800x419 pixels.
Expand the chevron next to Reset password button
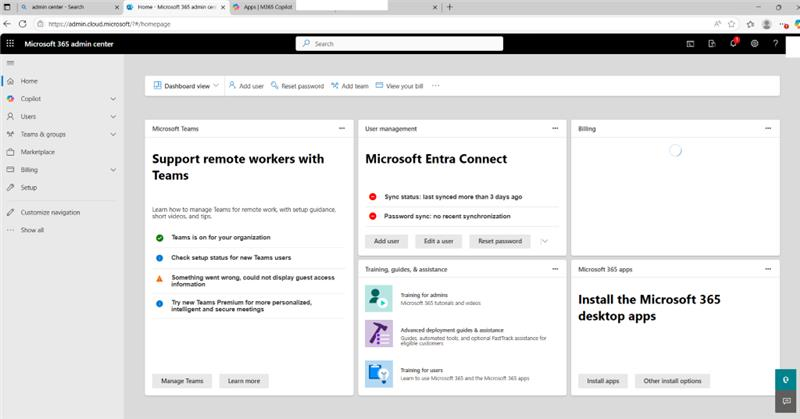click(x=544, y=241)
